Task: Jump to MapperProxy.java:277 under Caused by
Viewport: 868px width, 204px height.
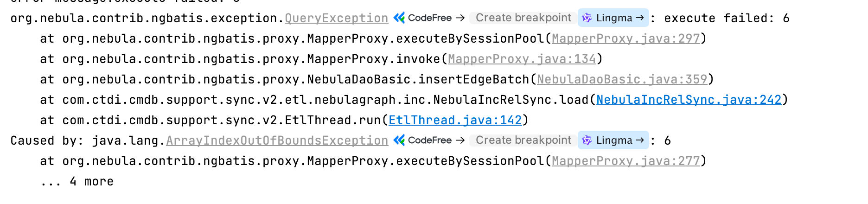Action: [x=625, y=161]
